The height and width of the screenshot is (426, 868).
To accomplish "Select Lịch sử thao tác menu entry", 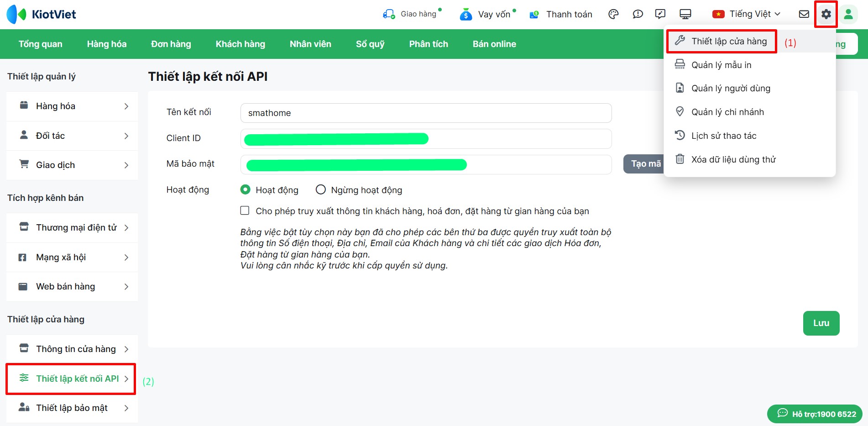I will 723,136.
